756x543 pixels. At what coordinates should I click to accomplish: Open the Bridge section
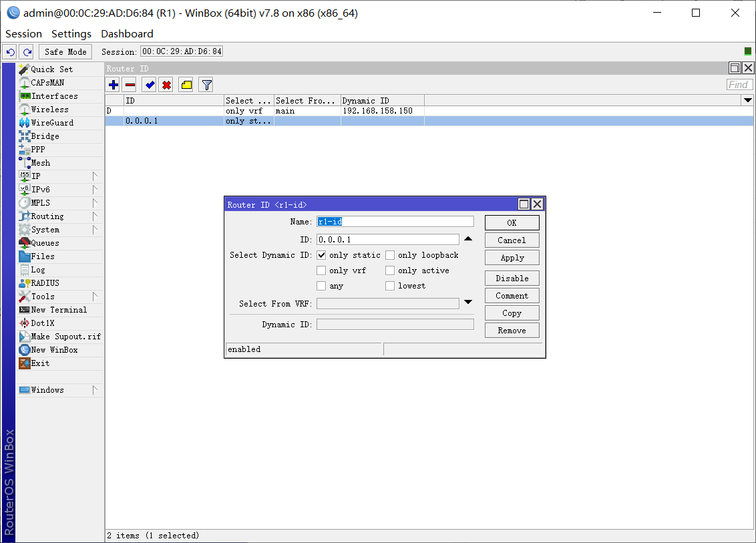click(60, 136)
